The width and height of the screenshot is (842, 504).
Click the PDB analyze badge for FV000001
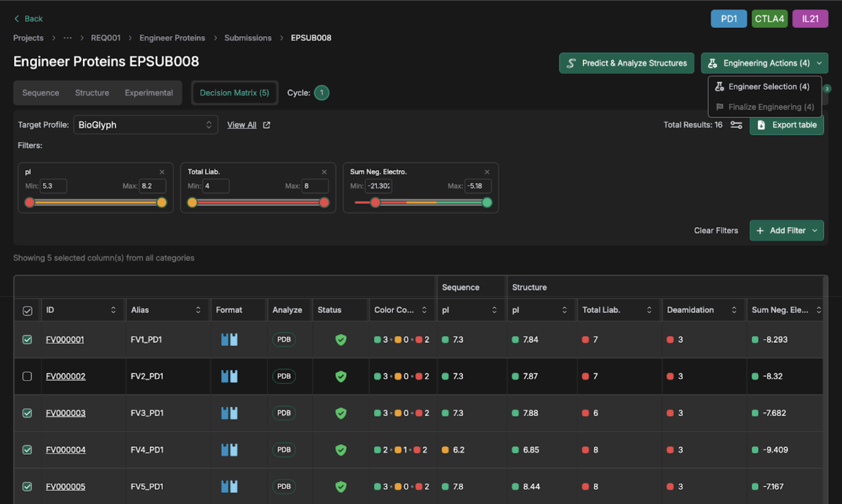tap(284, 340)
